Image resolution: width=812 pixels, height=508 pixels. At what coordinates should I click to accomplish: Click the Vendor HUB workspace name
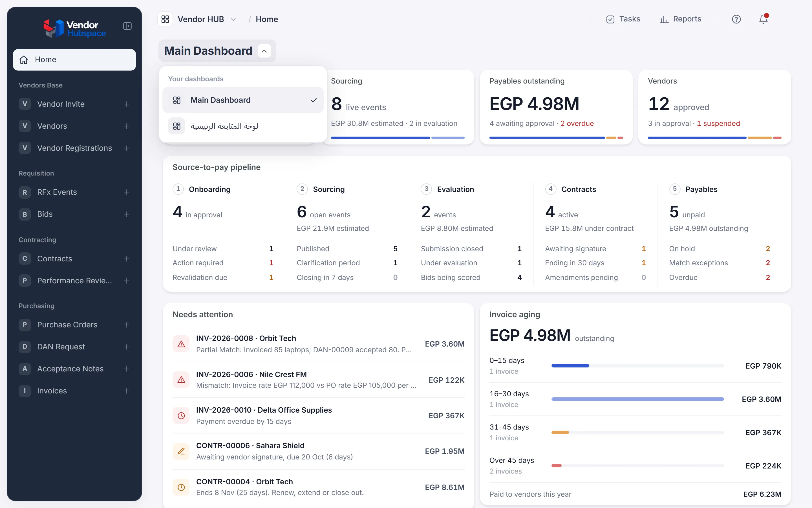pos(201,19)
